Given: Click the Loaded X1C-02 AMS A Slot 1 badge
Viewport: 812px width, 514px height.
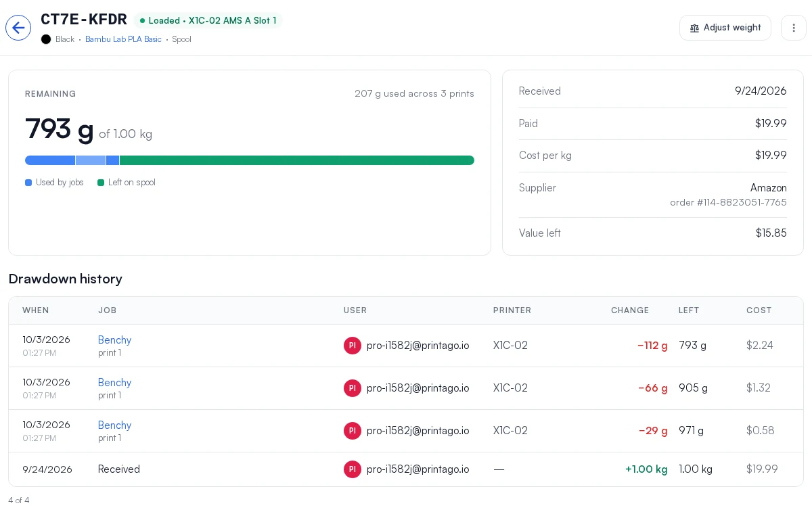Looking at the screenshot, I should pos(208,20).
